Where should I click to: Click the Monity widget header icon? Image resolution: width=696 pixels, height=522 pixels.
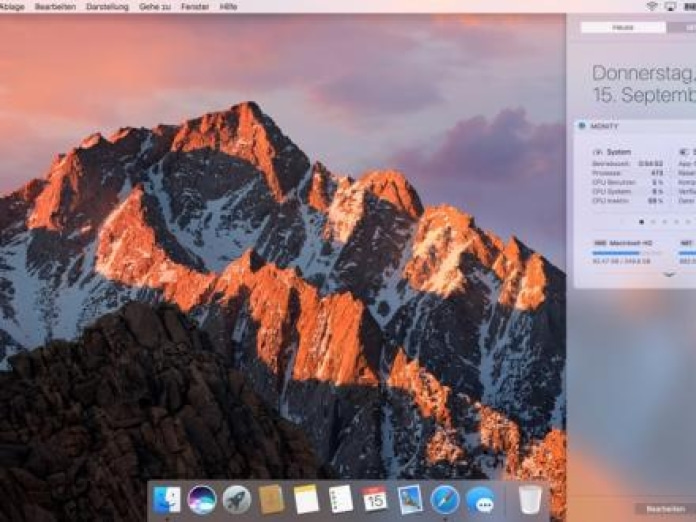582,126
